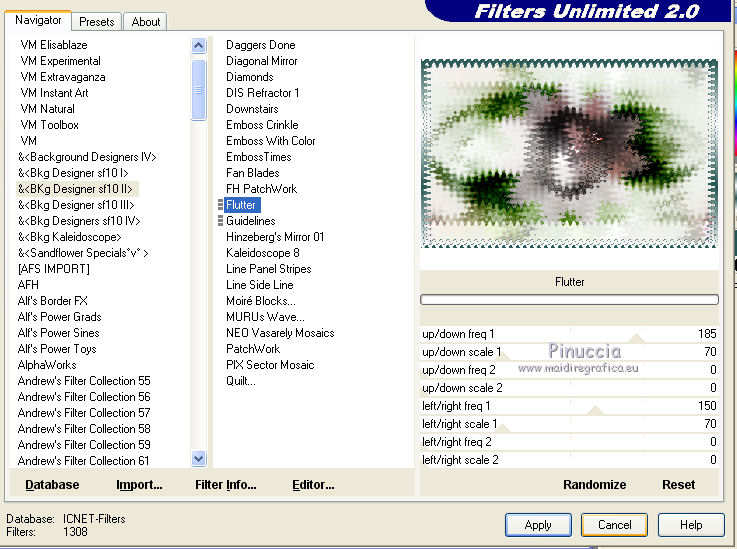Screen dimensions: 737x549
Task: Choose the Moiré Blocks... filter
Action: (261, 301)
